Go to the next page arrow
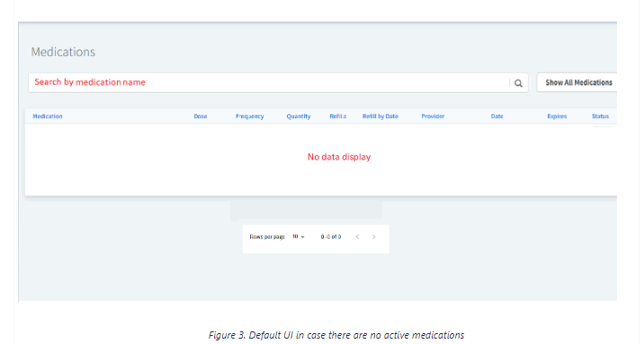Image resolution: width=644 pixels, height=344 pixels. click(x=374, y=237)
